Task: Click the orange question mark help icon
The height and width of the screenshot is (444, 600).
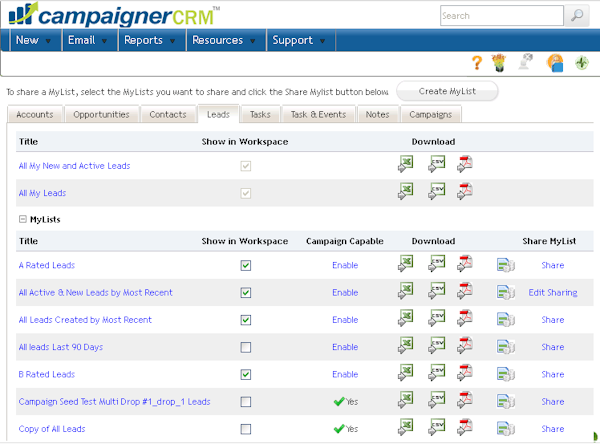Action: click(477, 63)
